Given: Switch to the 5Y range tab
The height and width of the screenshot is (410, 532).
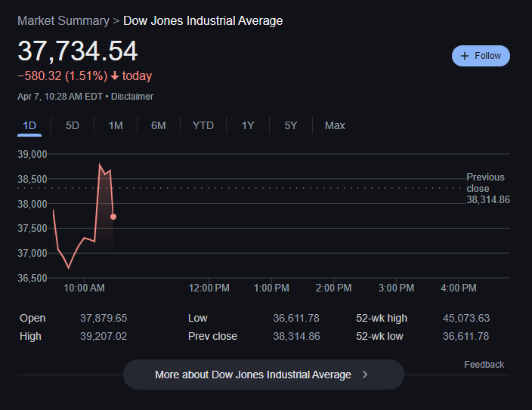Looking at the screenshot, I should (291, 125).
